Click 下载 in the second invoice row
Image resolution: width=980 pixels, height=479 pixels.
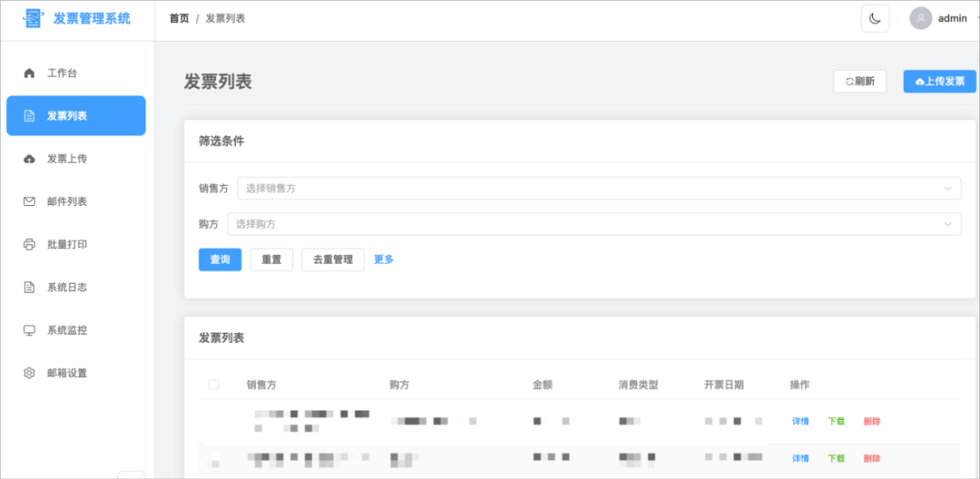837,458
